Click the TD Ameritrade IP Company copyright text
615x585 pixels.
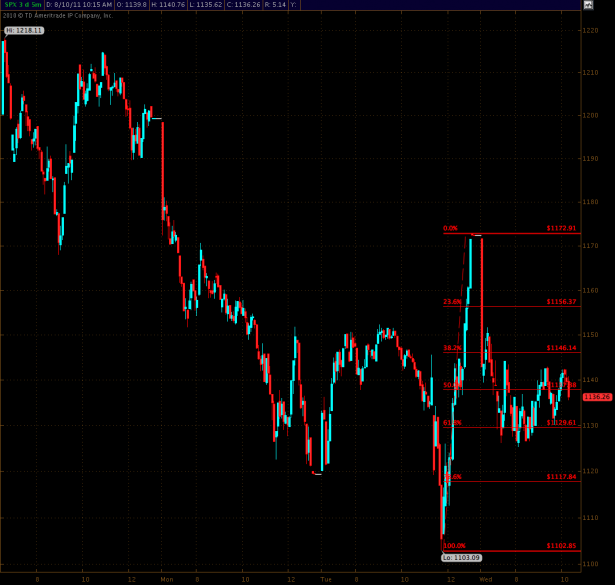[x=58, y=16]
